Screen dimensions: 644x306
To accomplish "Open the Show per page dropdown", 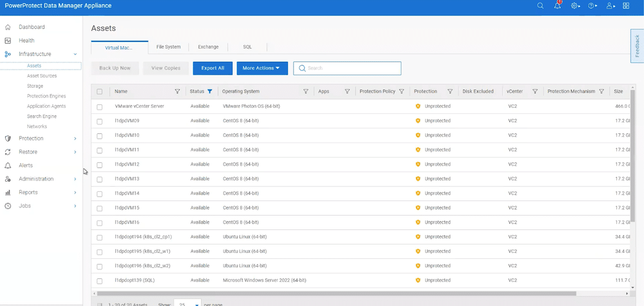I will (x=187, y=304).
